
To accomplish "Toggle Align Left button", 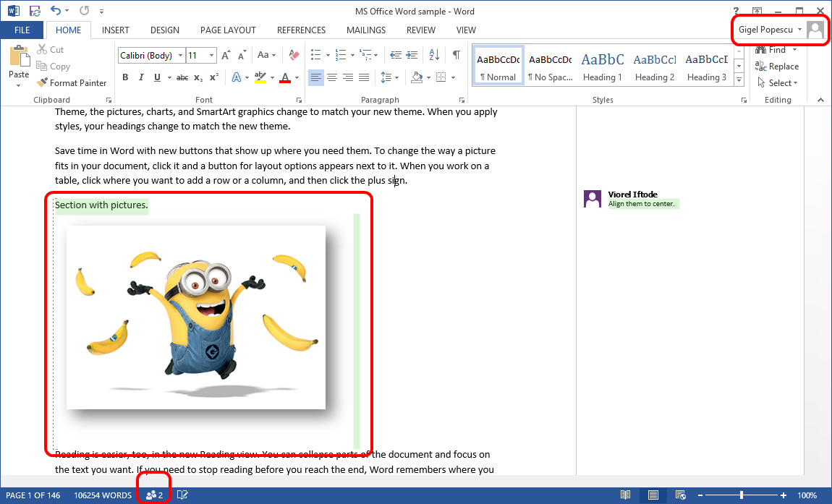I will click(315, 77).
